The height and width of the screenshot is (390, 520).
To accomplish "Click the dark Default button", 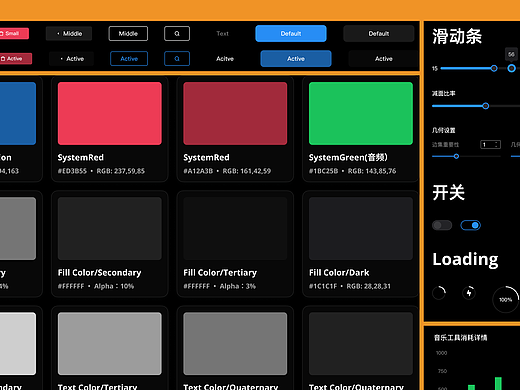I will tap(379, 33).
